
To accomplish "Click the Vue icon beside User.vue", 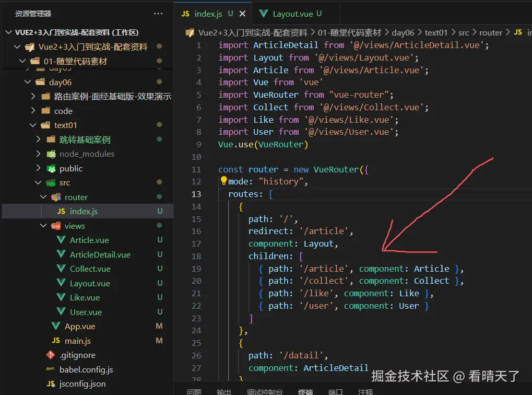I will pyautogui.click(x=61, y=311).
